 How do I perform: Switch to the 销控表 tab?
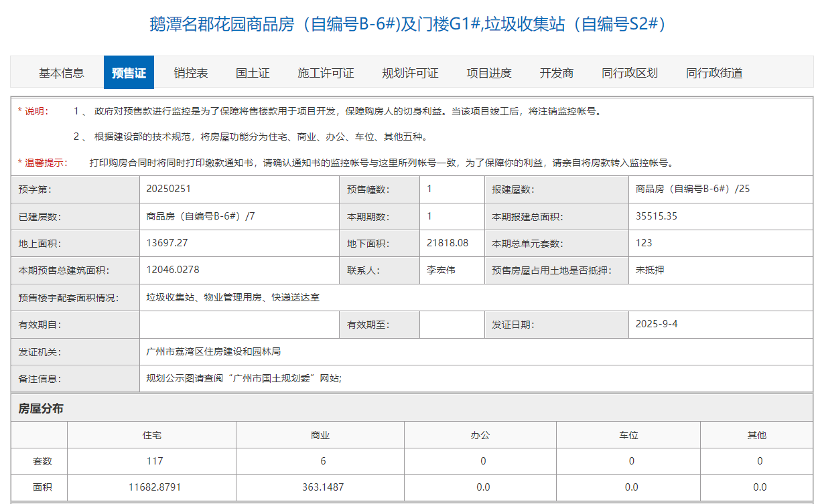(190, 73)
